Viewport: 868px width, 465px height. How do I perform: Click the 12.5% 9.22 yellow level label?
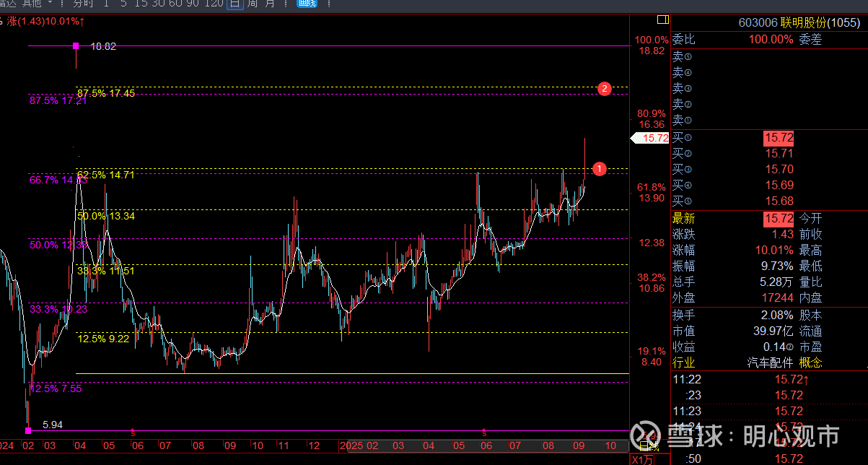(103, 338)
